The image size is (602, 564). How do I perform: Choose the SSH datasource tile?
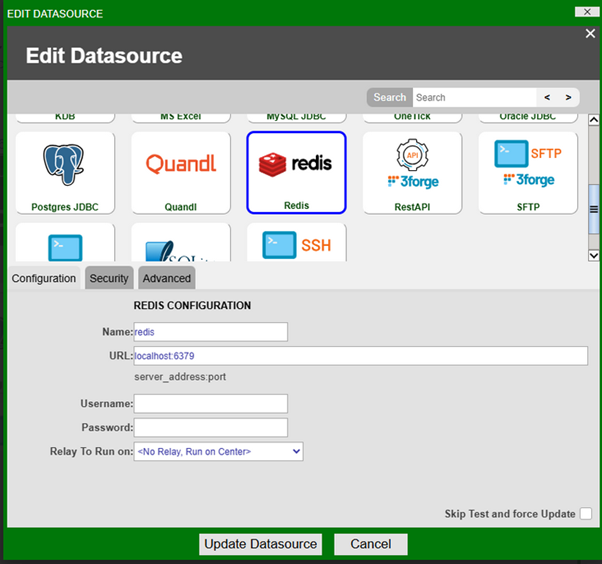[x=296, y=243]
